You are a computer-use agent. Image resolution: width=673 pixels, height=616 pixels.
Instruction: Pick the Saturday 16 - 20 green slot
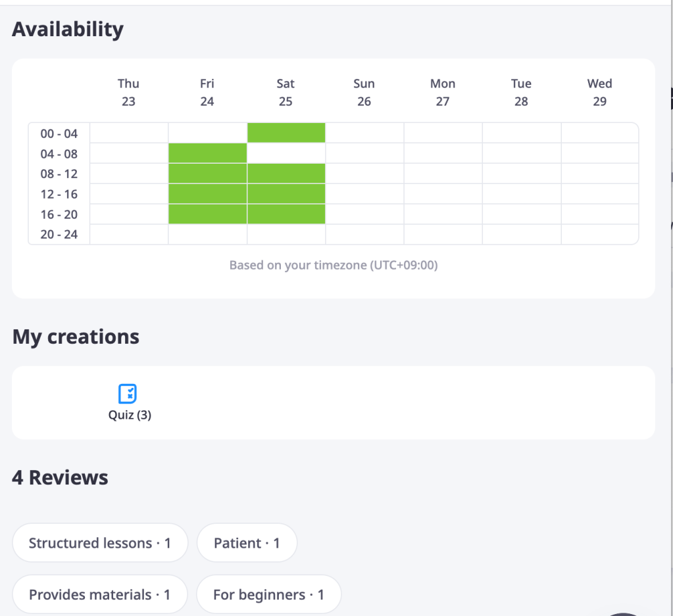(286, 214)
